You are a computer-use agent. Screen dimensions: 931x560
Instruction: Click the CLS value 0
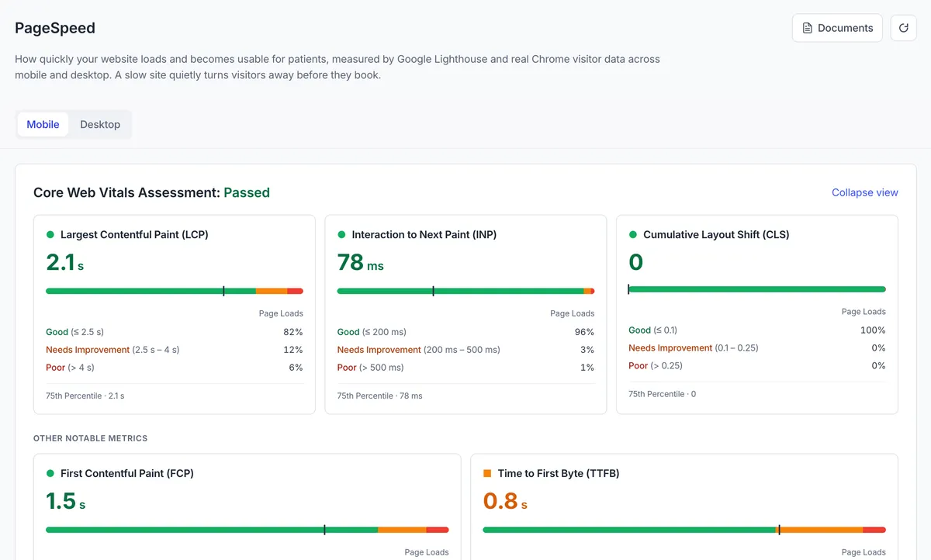click(635, 263)
